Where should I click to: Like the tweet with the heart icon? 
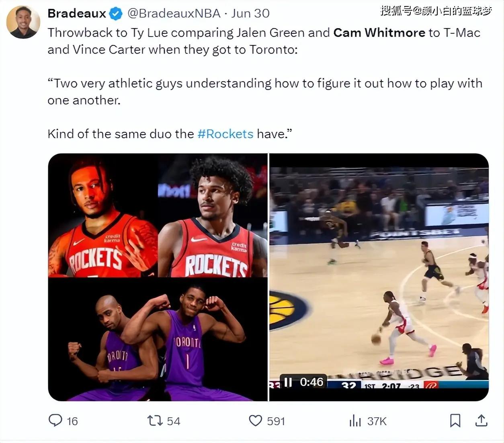(255, 421)
